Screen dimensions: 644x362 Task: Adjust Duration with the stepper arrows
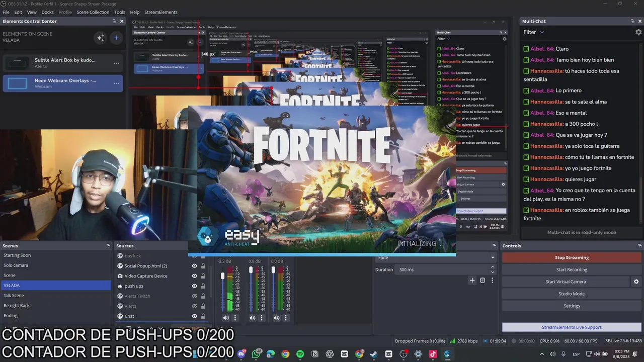point(493,269)
